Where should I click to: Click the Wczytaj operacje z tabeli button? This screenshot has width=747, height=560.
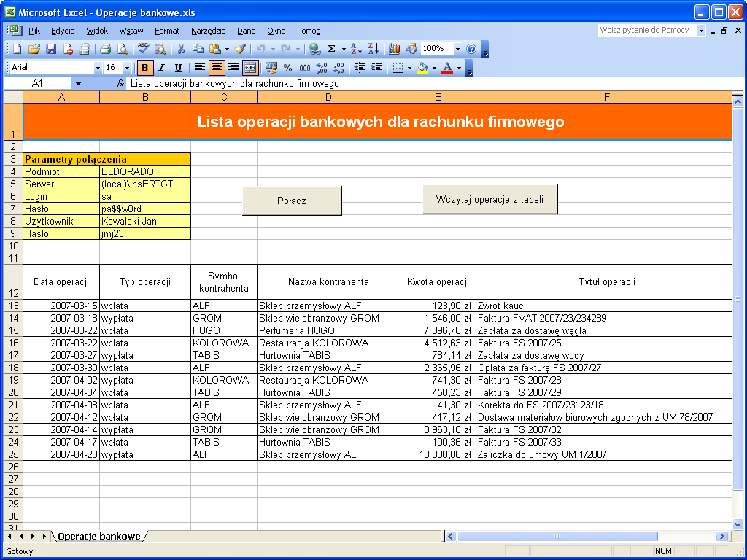pyautogui.click(x=489, y=199)
